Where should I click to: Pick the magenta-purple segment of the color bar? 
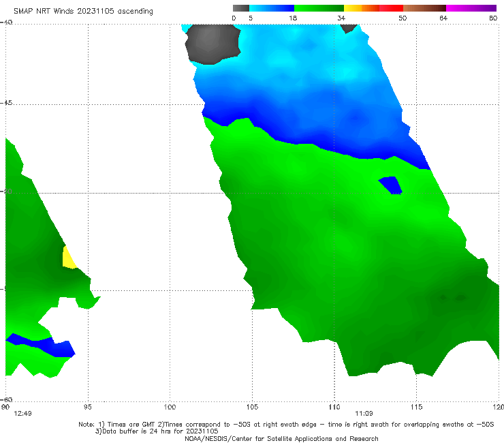click(471, 8)
